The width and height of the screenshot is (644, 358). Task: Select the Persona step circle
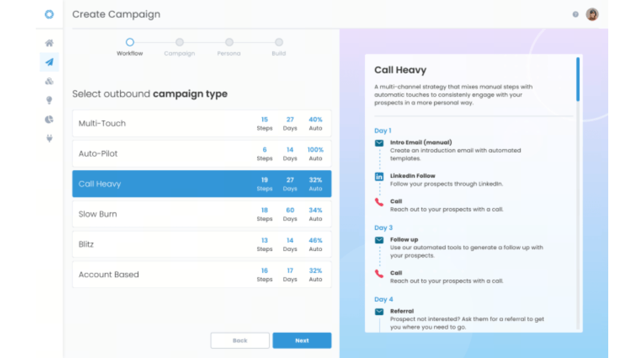point(229,42)
